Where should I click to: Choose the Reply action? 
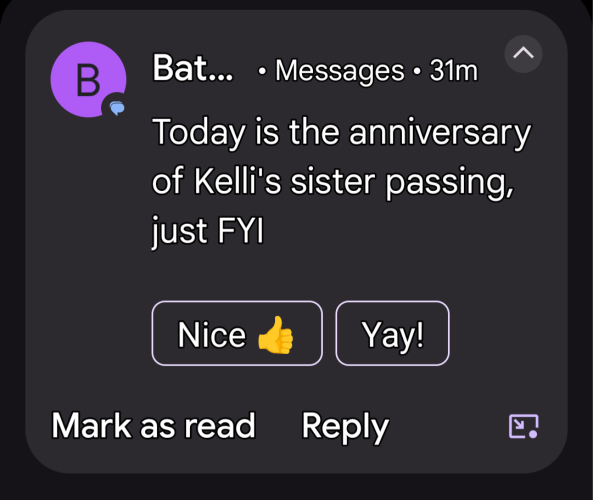345,427
